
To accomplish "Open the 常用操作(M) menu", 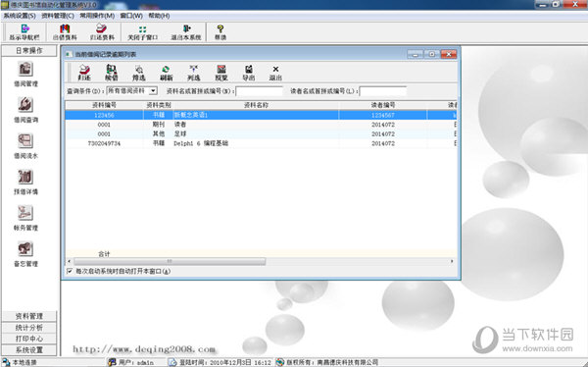I will click(x=97, y=16).
